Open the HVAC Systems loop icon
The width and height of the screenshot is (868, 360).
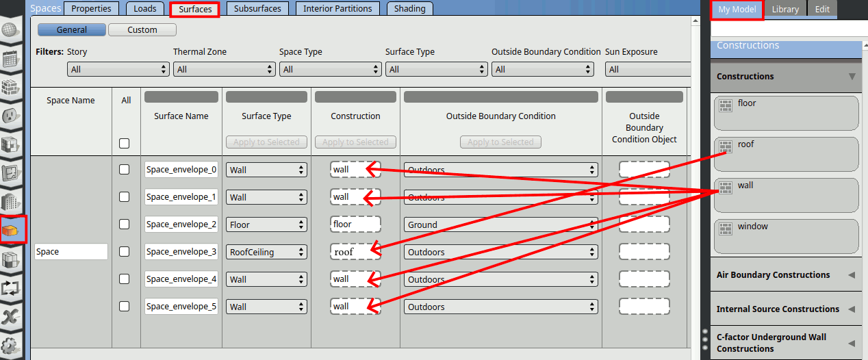(10, 287)
